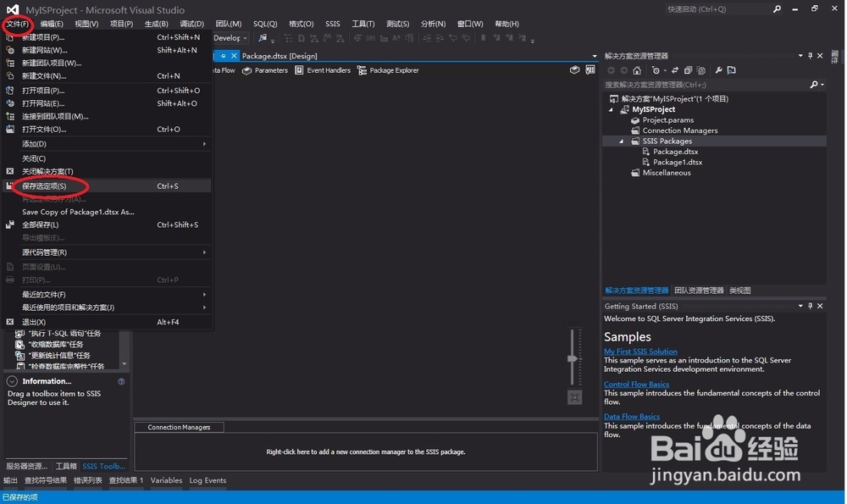Select the Miscellaneous folder

click(667, 173)
